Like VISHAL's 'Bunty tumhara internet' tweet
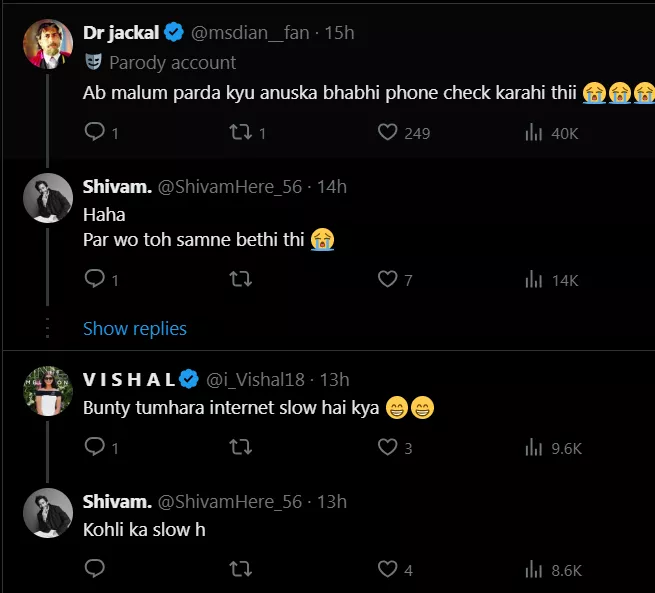The image size is (655, 593). point(388,448)
